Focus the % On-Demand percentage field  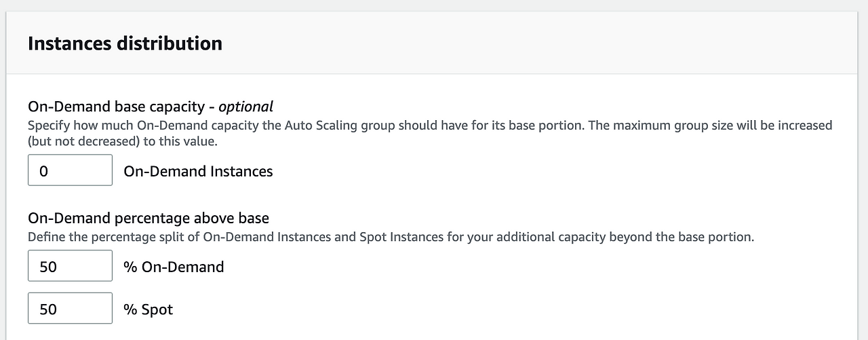coord(70,266)
